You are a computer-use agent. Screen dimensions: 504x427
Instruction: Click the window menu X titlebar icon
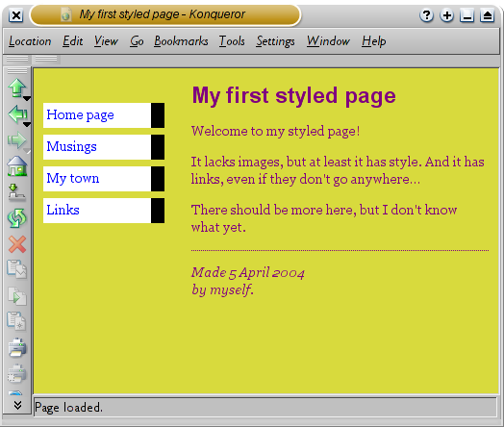pyautogui.click(x=15, y=15)
